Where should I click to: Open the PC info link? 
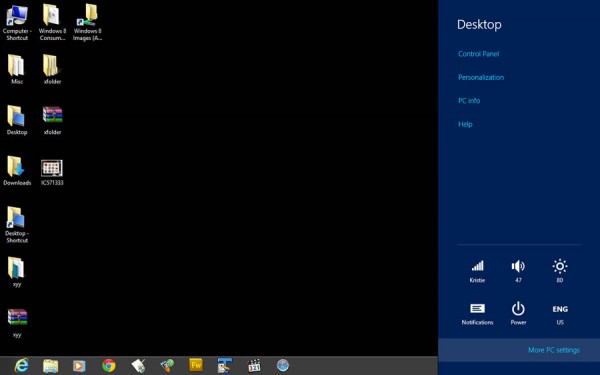pos(469,101)
